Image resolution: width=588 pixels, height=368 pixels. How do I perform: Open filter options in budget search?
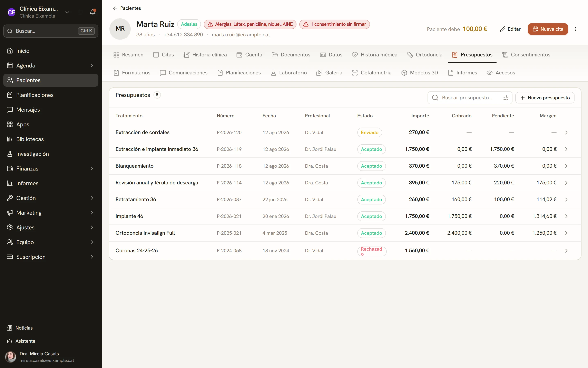tap(506, 98)
